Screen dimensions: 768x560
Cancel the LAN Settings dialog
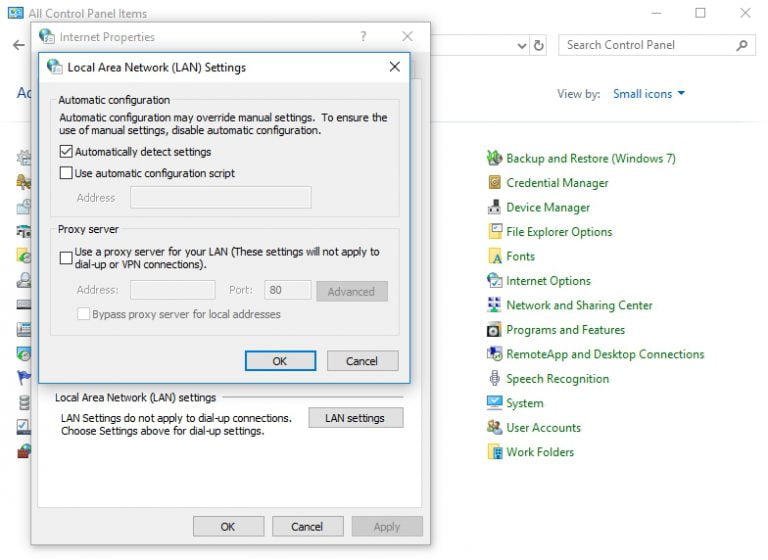point(361,361)
